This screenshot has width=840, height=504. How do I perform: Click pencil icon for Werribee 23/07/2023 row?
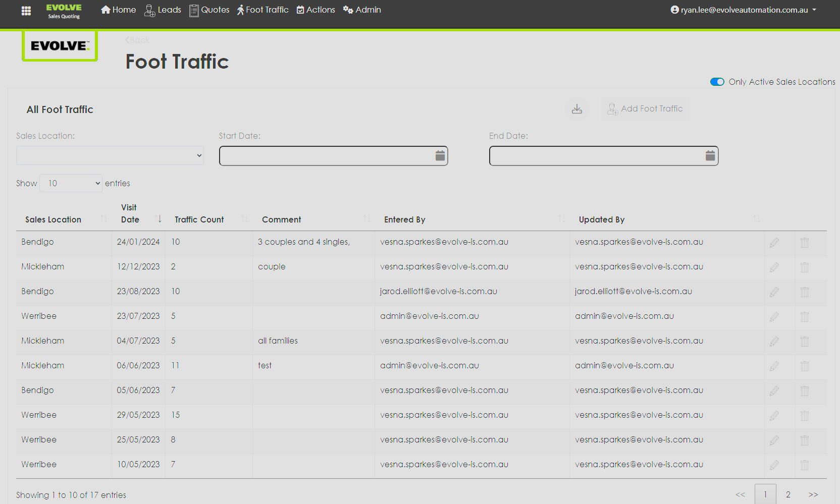click(774, 317)
